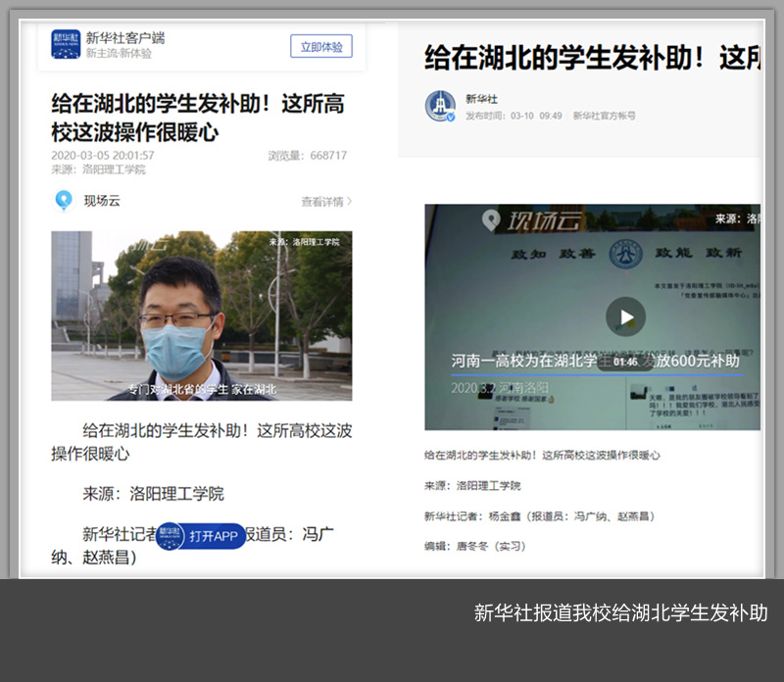
Task: Click the Xinhua News app logo
Action: point(67,44)
